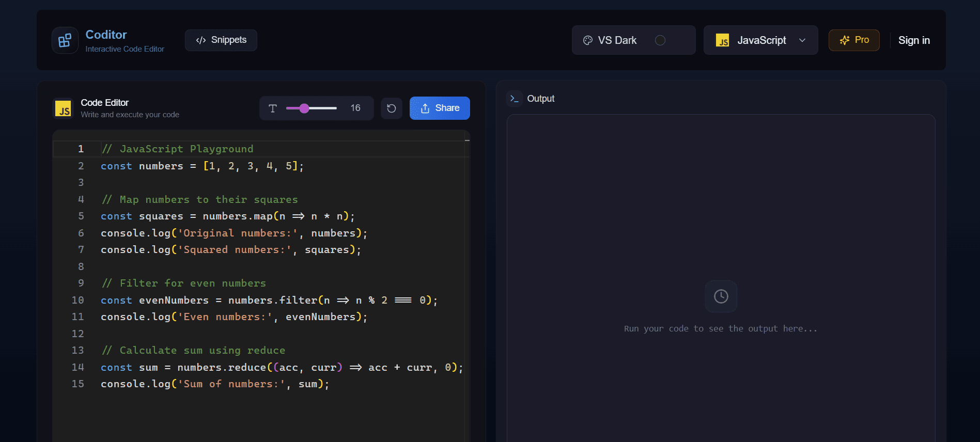Click 'Run your code to see the output here...'
Image resolution: width=980 pixels, height=442 pixels.
click(721, 329)
